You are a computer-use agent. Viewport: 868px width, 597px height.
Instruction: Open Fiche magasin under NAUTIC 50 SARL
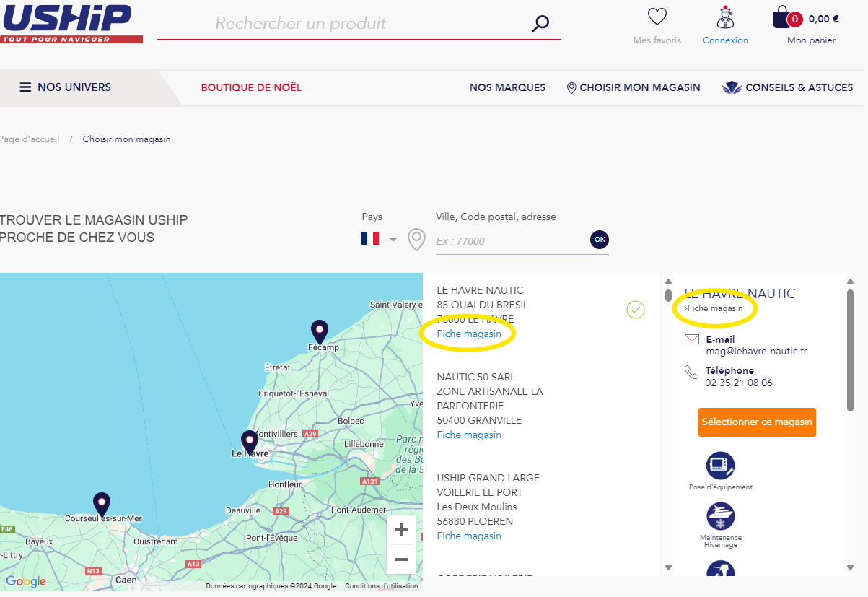[x=469, y=435]
